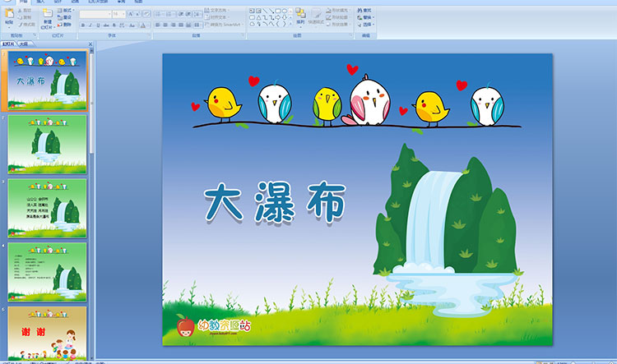Select the 谢谢 slide thumbnail

(x=47, y=334)
